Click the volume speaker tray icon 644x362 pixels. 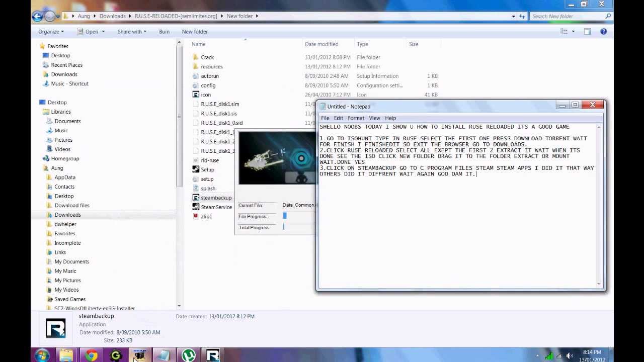pos(570,356)
